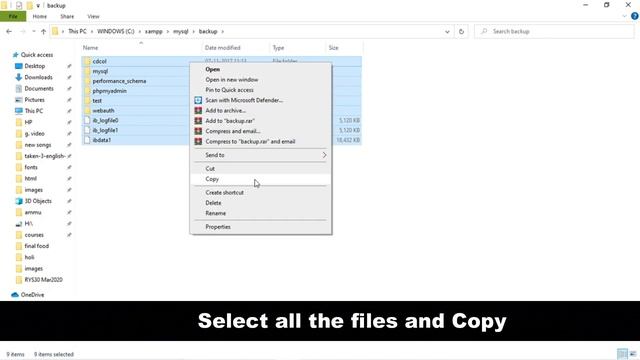The height and width of the screenshot is (360, 640).
Task: Open the Quick Access Toolbar dropdown arrow
Action: click(38, 6)
